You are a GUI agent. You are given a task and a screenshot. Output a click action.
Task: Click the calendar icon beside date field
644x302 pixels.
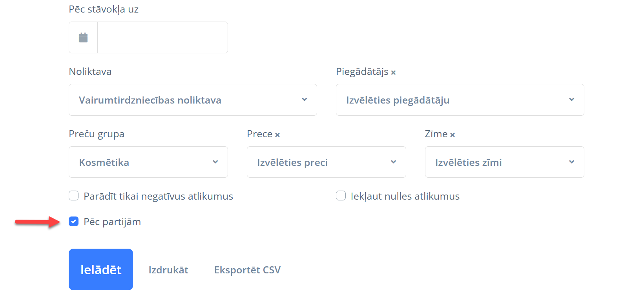(x=83, y=38)
